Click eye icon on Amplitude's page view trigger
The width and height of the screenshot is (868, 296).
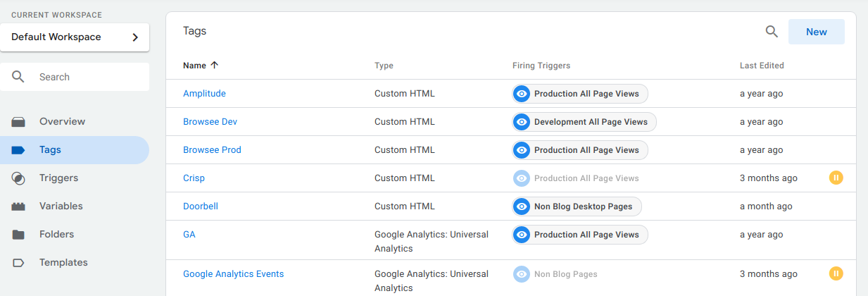(522, 94)
